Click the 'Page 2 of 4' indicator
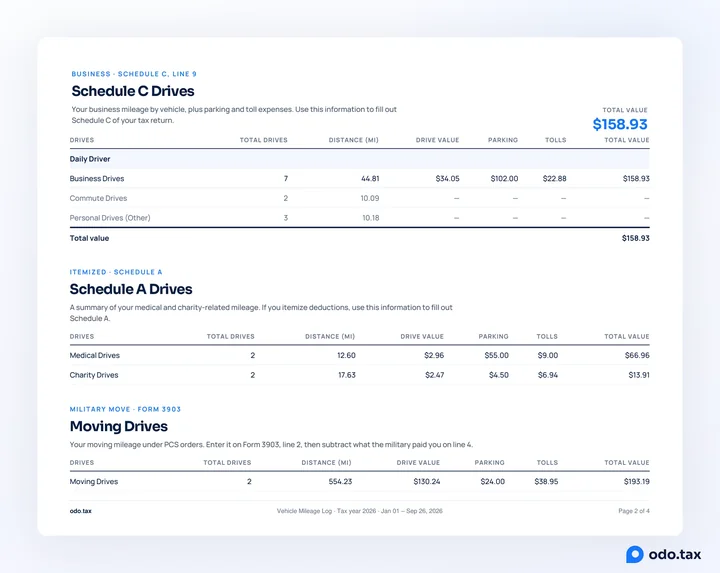The image size is (720, 573). [x=634, y=511]
